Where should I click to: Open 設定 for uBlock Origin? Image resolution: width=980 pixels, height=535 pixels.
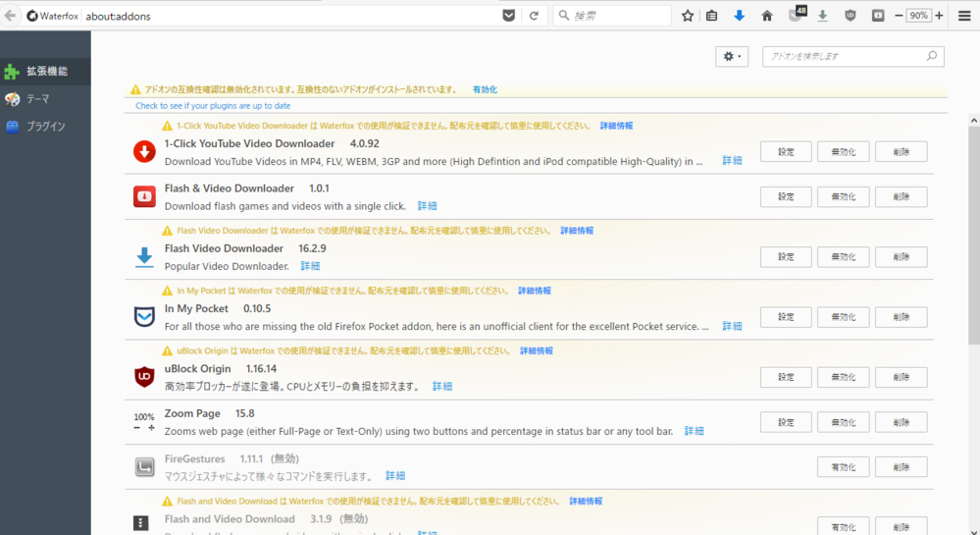(x=786, y=377)
